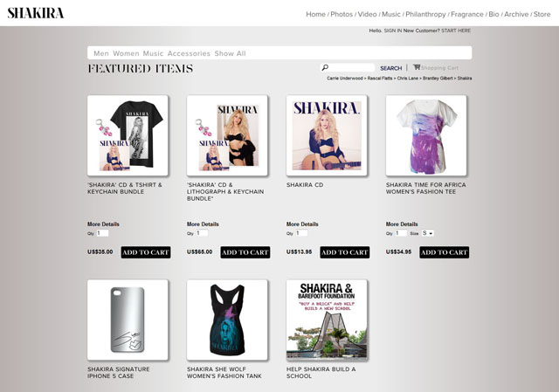The height and width of the screenshot is (392, 559).
Task: Click Qty field for Lithograph bundle
Action: click(202, 233)
